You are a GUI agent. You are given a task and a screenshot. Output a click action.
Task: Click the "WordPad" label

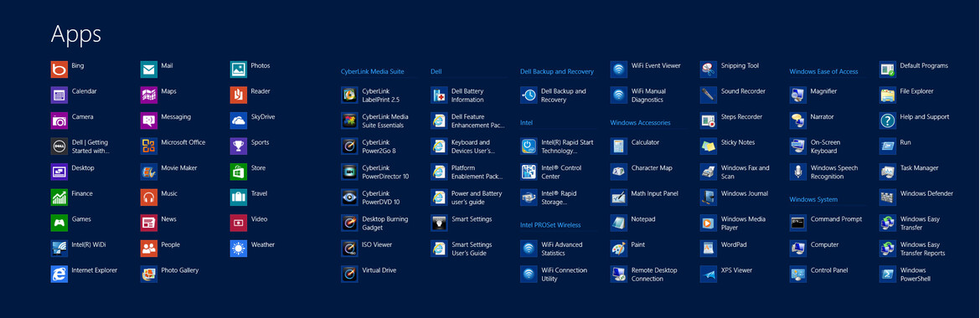(734, 245)
